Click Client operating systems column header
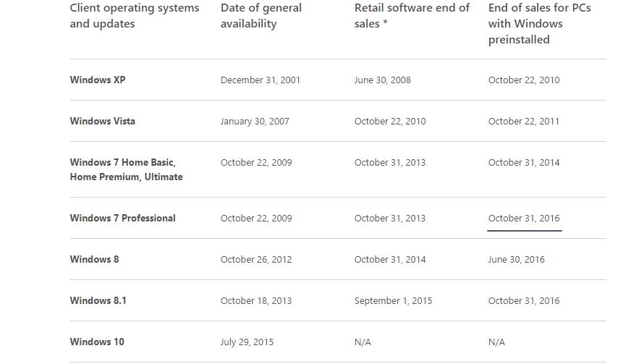 click(x=135, y=16)
